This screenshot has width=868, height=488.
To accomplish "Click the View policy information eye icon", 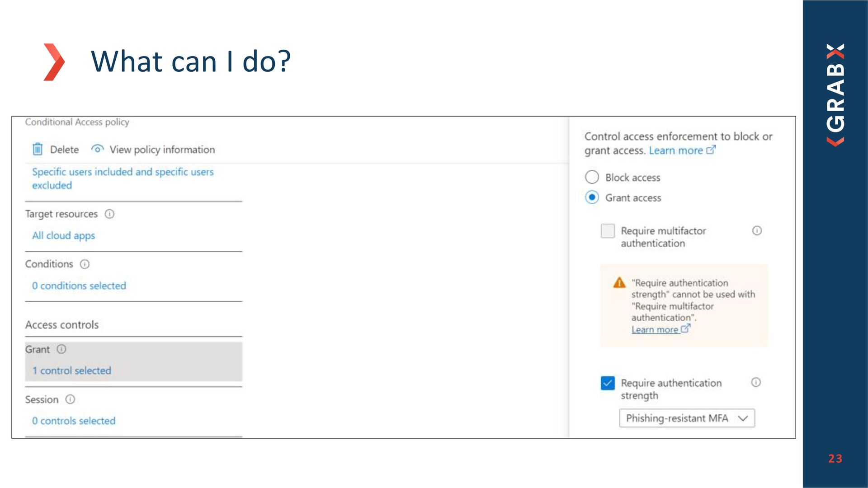I will pos(97,149).
